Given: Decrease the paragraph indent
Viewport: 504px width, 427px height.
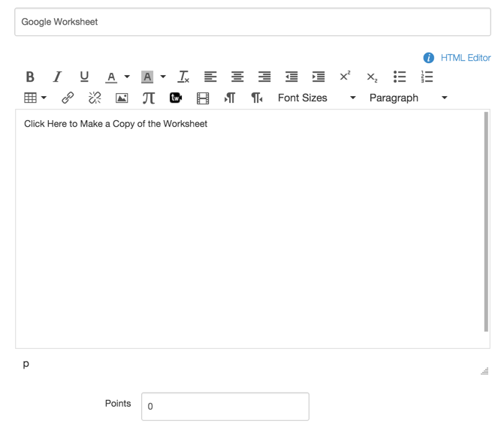Looking at the screenshot, I should click(291, 77).
